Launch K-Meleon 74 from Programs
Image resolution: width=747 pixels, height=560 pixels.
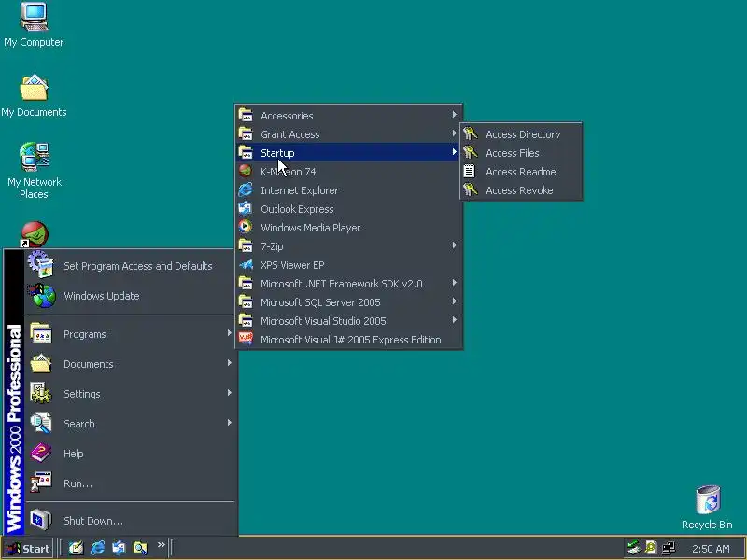click(x=348, y=172)
